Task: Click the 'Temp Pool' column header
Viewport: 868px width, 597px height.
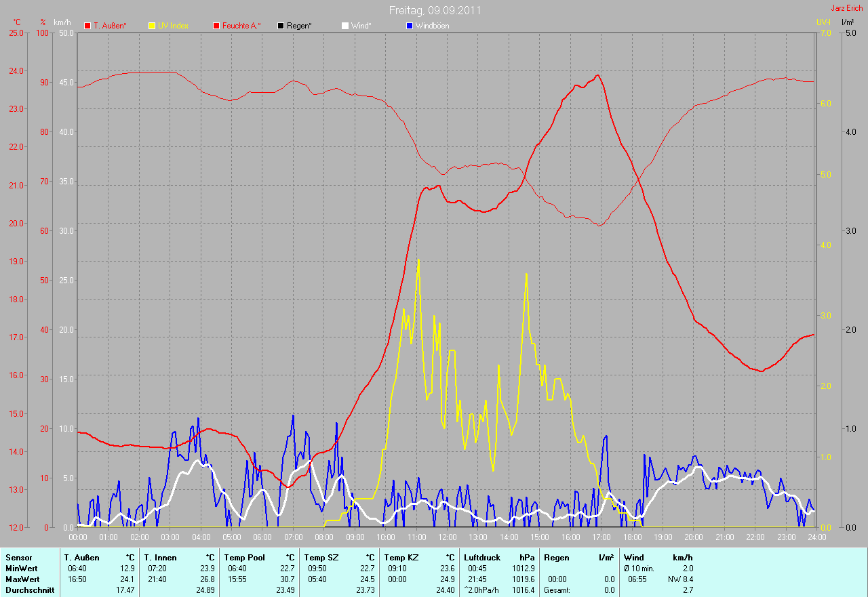Action: pyautogui.click(x=245, y=558)
